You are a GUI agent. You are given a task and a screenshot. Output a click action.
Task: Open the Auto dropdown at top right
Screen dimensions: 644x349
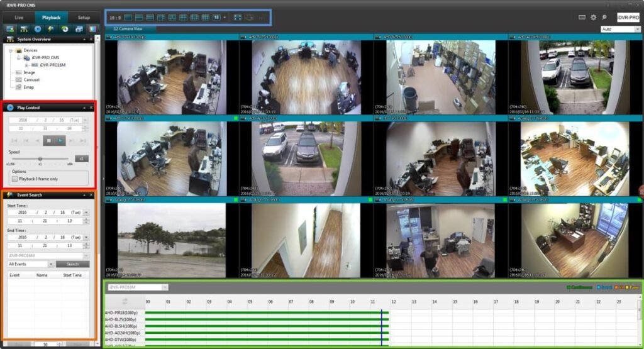(x=620, y=29)
